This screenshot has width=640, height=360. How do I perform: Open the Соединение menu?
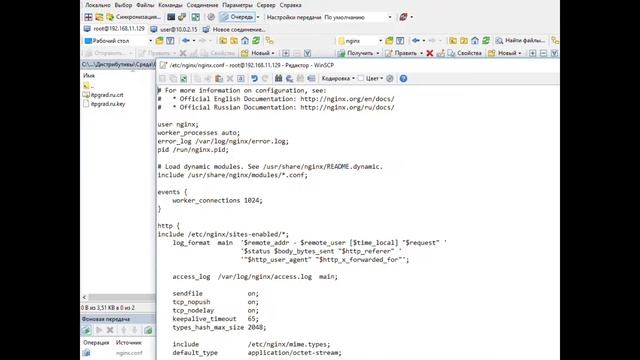pyautogui.click(x=202, y=5)
